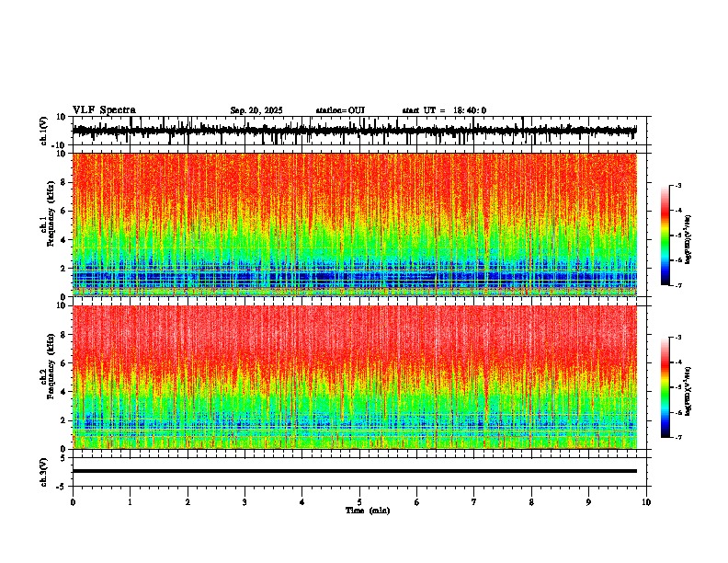Click the ch.2 spectrogram color scale bar
The height and width of the screenshot is (563, 728).
coord(665,387)
